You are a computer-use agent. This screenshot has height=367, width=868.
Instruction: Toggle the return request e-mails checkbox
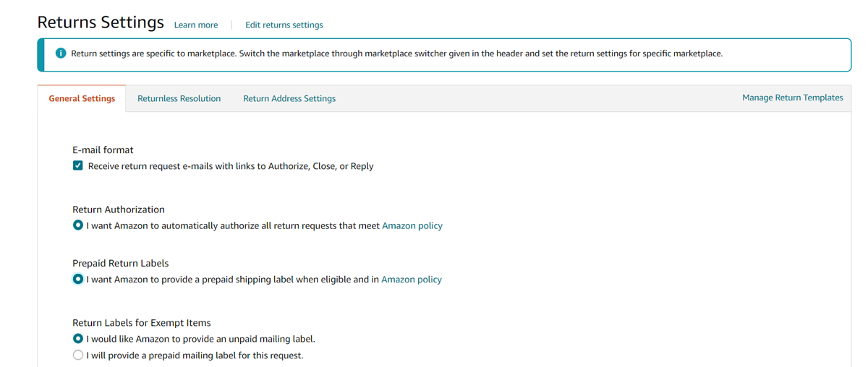click(x=78, y=166)
